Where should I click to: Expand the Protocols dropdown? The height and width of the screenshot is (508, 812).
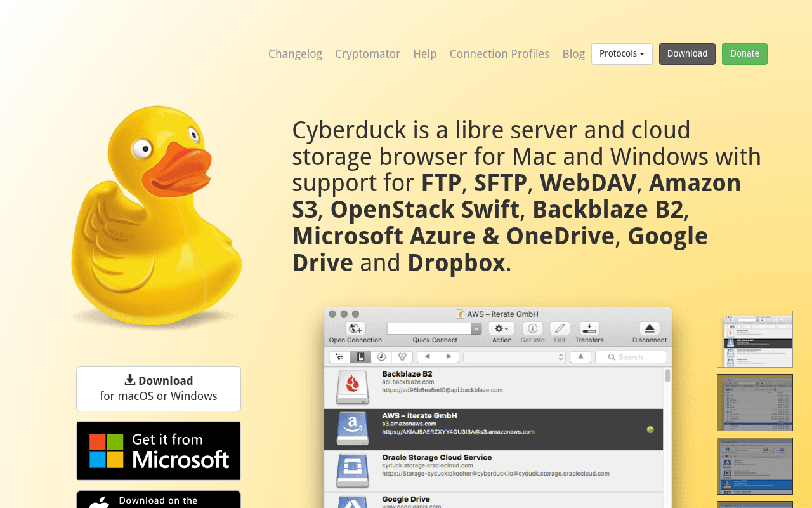tap(622, 54)
